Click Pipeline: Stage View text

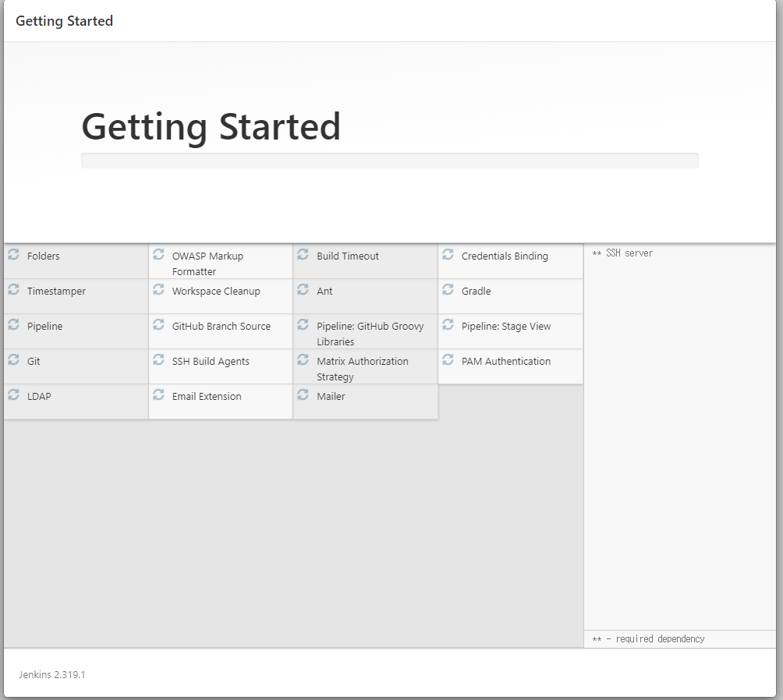506,327
